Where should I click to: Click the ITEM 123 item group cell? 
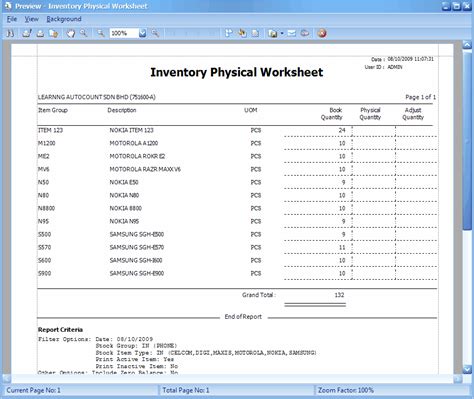50,130
